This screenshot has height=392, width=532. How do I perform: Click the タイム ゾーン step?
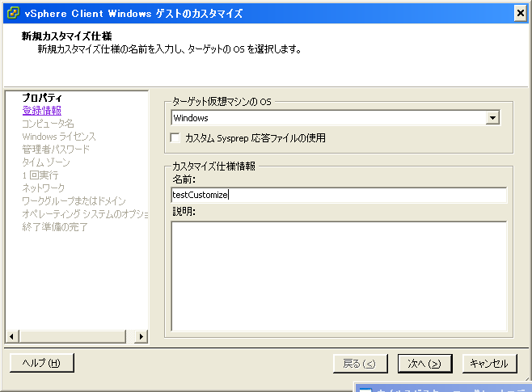click(x=46, y=162)
